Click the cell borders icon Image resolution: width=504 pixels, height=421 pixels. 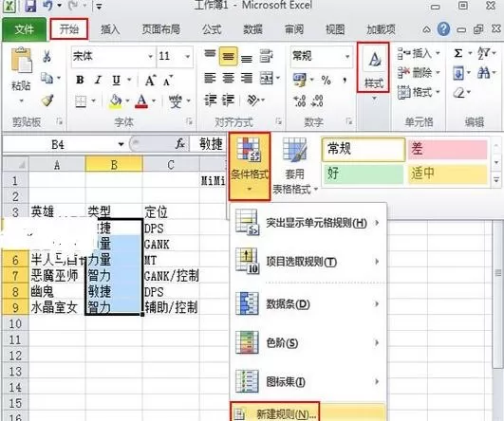tap(81, 101)
